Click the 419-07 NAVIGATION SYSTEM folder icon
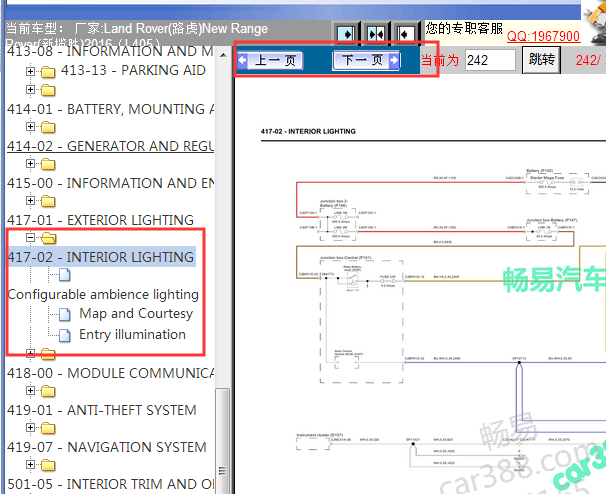The height and width of the screenshot is (494, 606). point(48,428)
